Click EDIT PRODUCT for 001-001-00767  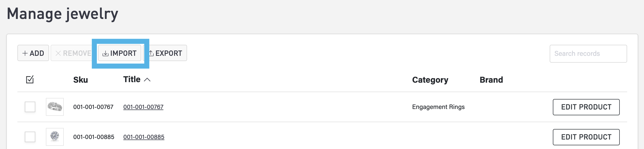point(586,107)
